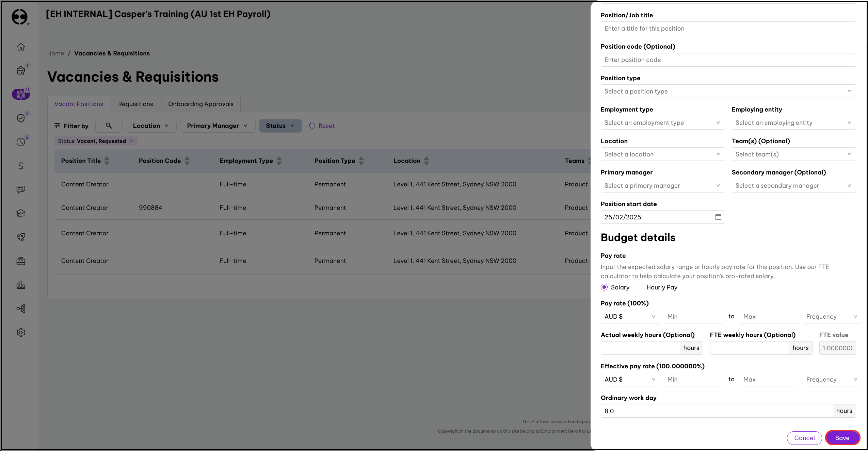Click the Home icon in sidebar
This screenshot has width=868, height=451.
click(x=21, y=47)
